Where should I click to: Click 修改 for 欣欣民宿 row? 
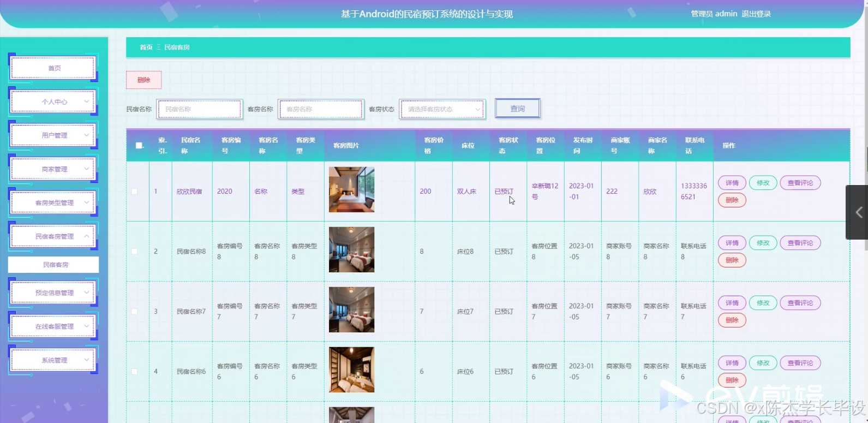(763, 183)
